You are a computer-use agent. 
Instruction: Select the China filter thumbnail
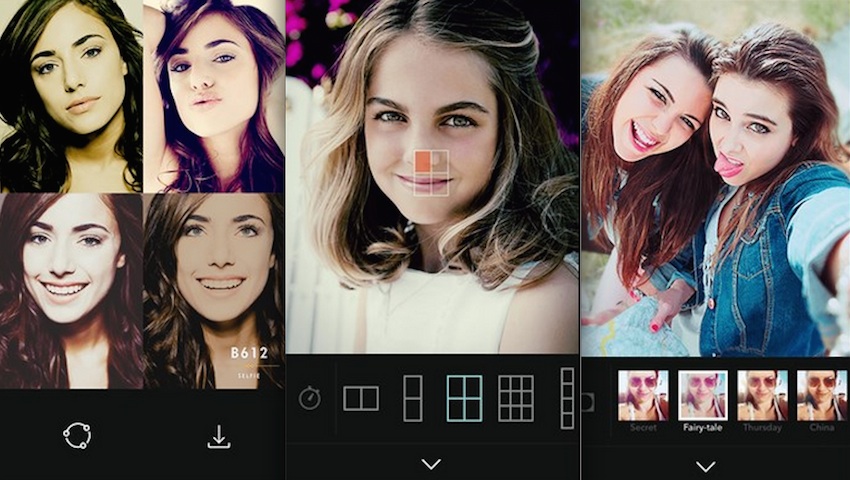click(822, 395)
